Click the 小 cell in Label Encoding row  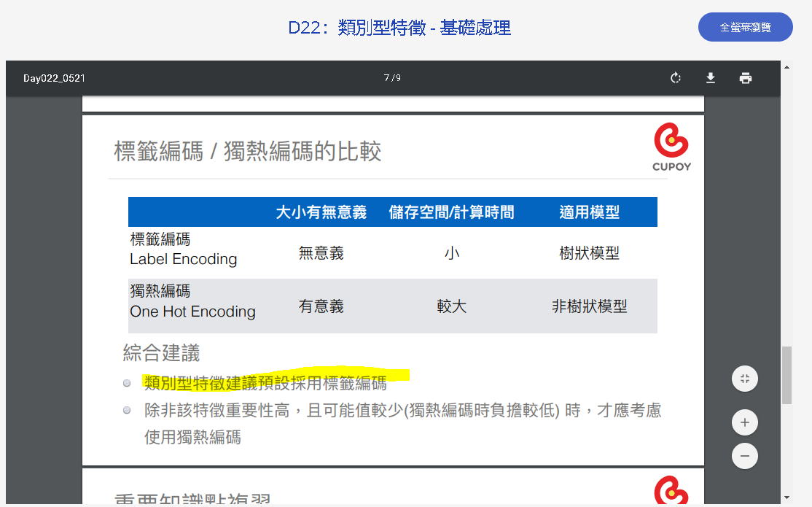pyautogui.click(x=452, y=253)
